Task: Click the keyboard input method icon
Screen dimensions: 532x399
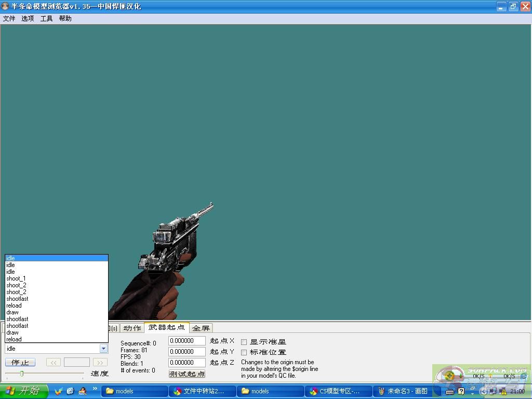Action: [x=450, y=391]
